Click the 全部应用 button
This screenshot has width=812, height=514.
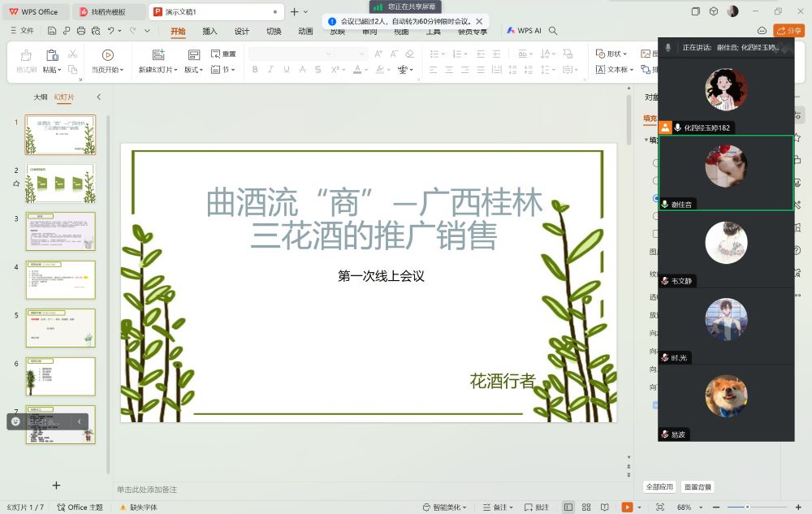pyautogui.click(x=659, y=486)
